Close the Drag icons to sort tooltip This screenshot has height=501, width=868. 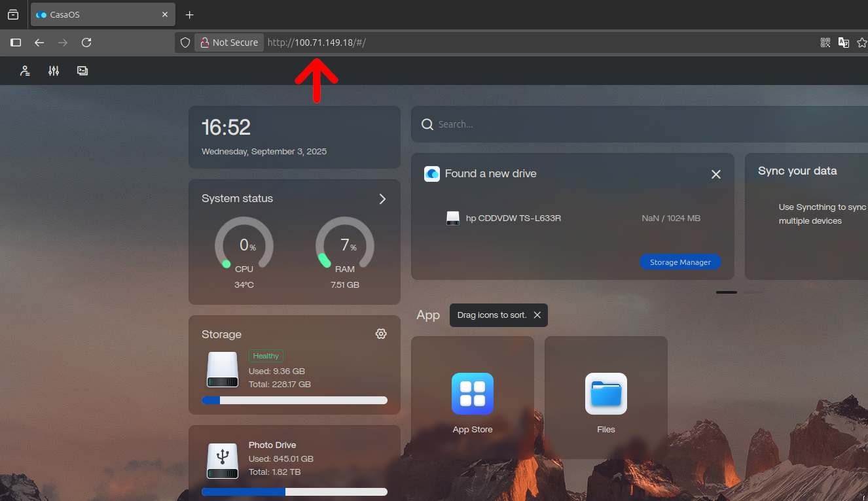click(537, 315)
